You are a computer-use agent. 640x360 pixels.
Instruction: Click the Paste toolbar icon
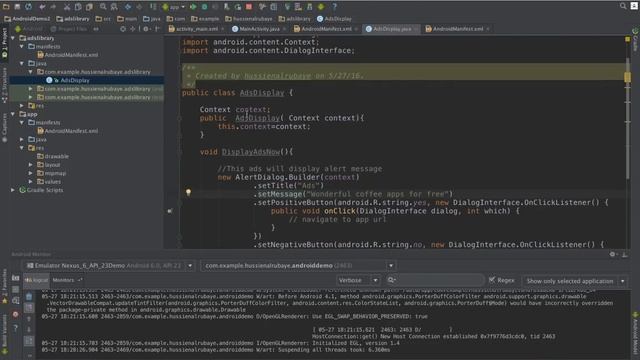89,7
